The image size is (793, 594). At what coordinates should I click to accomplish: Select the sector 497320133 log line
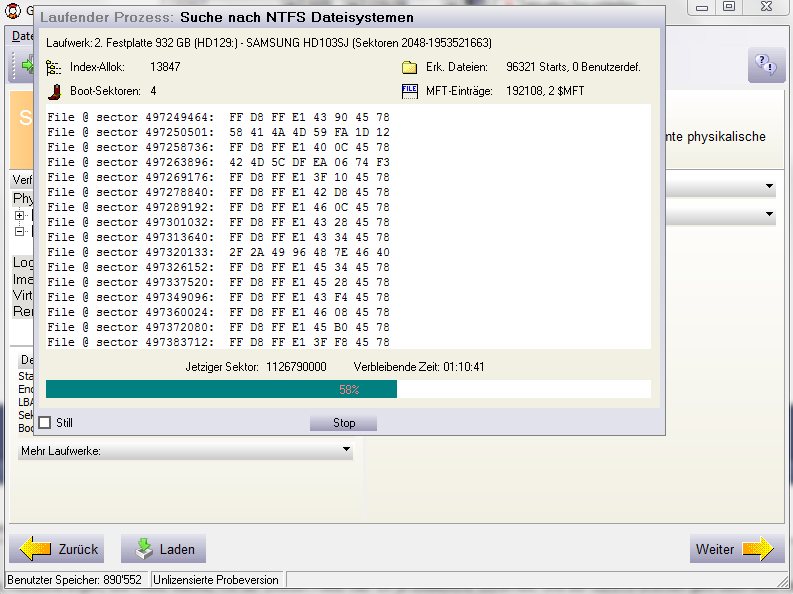(x=219, y=252)
